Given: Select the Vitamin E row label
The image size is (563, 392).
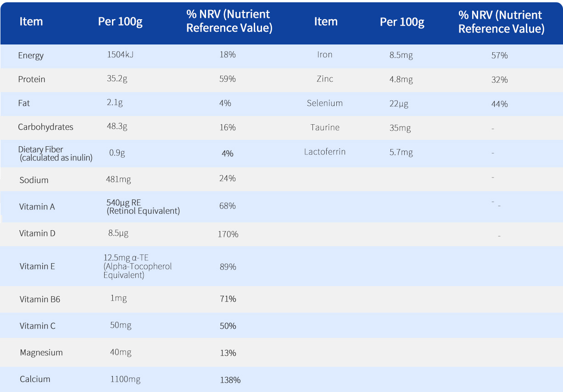Looking at the screenshot, I should [37, 266].
